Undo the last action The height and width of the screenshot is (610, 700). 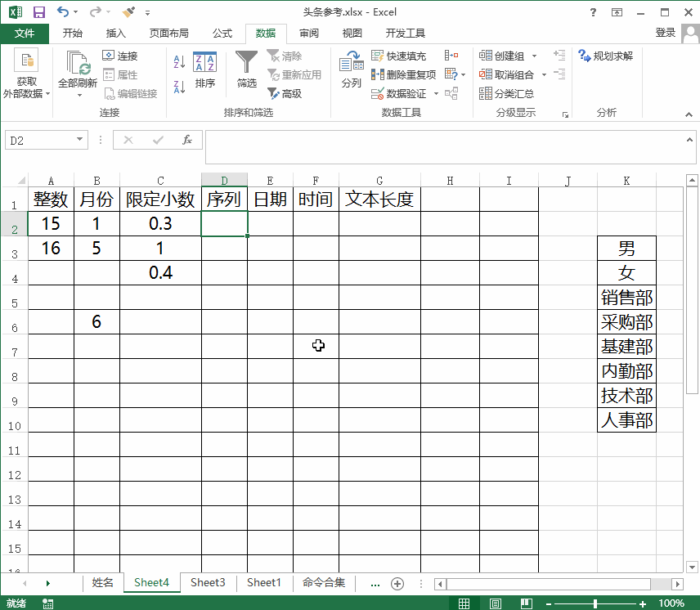(62, 12)
